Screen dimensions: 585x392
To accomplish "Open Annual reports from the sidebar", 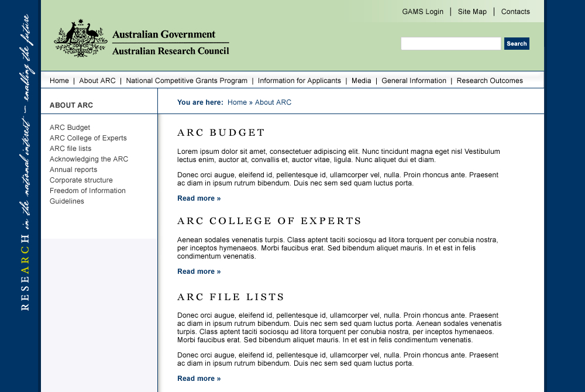I will pyautogui.click(x=73, y=170).
